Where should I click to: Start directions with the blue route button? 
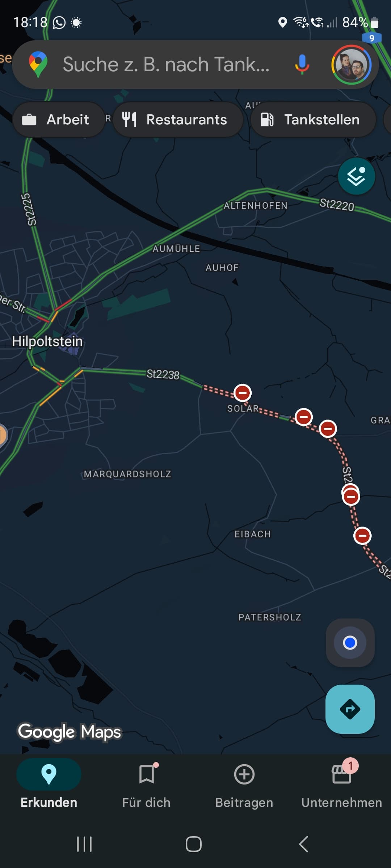(350, 709)
